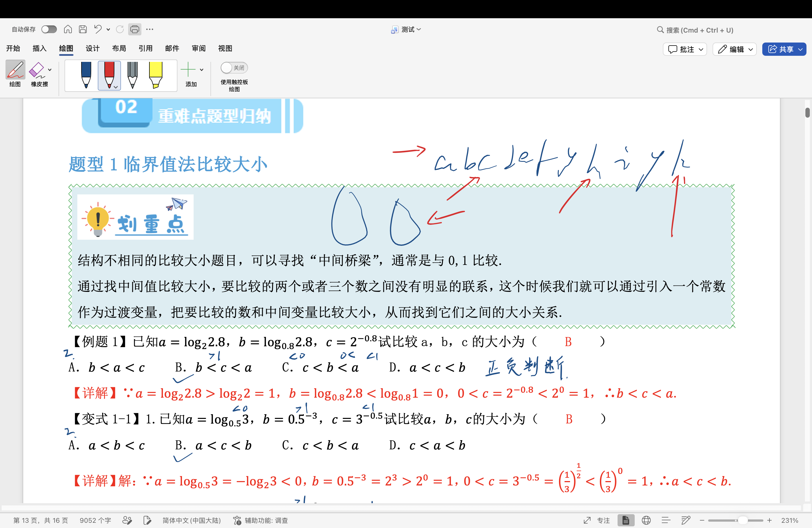This screenshot has height=528, width=812.
Task: Open the Design (设计) tab
Action: (x=93, y=48)
